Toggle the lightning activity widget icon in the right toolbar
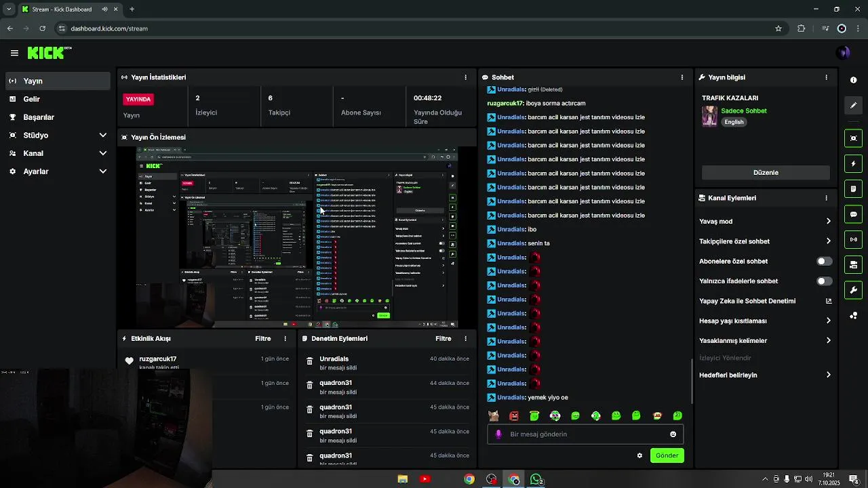 coord(853,164)
